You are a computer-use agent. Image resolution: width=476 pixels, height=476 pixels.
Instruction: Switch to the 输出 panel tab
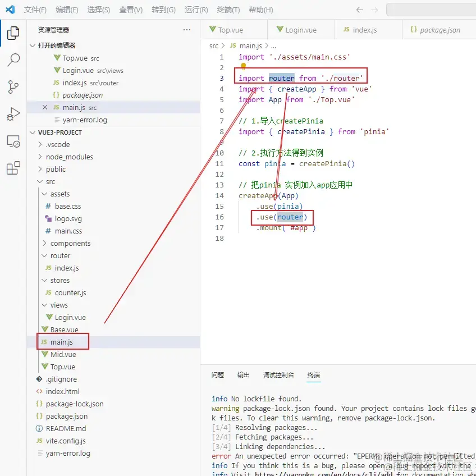(244, 375)
